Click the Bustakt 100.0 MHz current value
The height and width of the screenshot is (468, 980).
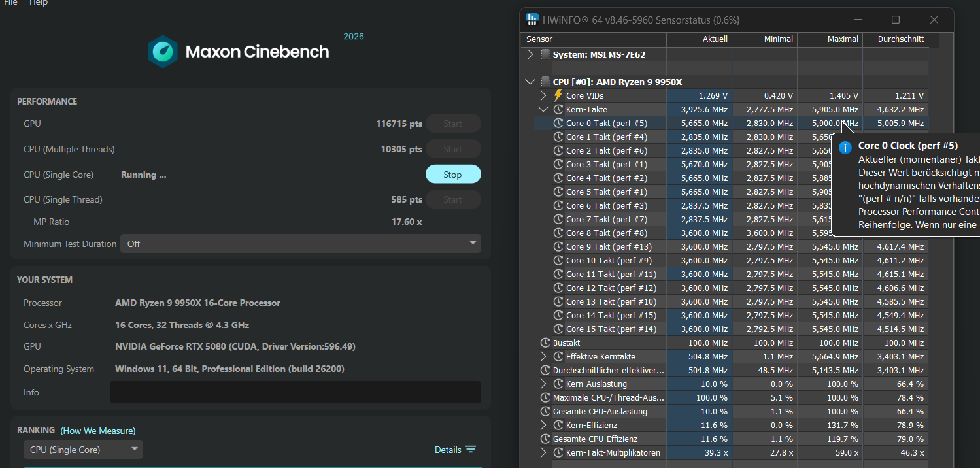pos(708,343)
